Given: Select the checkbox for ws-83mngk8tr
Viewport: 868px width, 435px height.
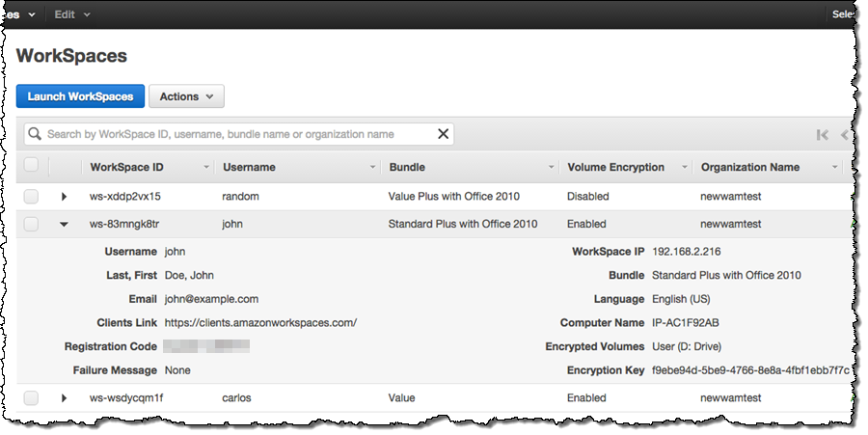Looking at the screenshot, I should (x=31, y=225).
